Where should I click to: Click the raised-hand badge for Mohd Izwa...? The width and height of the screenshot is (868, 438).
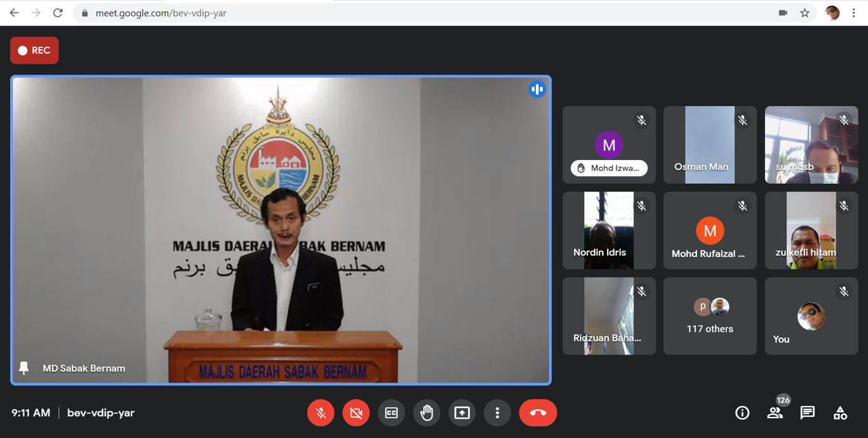pyautogui.click(x=609, y=168)
